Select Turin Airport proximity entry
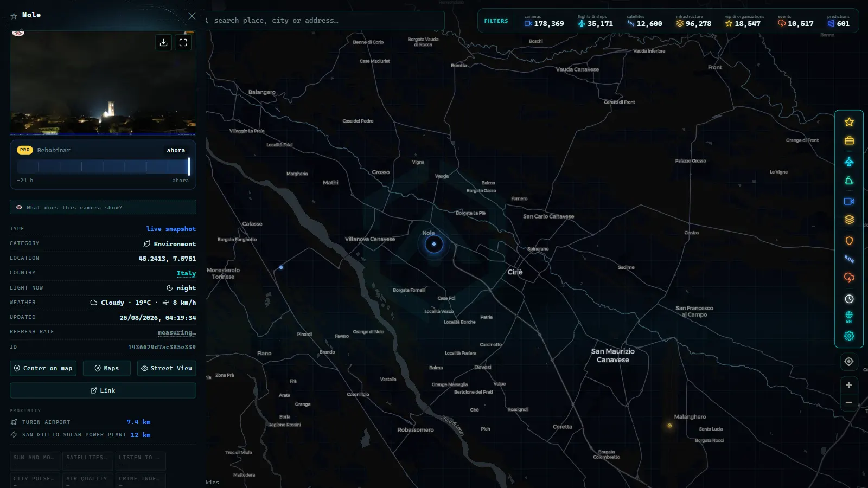 click(x=80, y=422)
